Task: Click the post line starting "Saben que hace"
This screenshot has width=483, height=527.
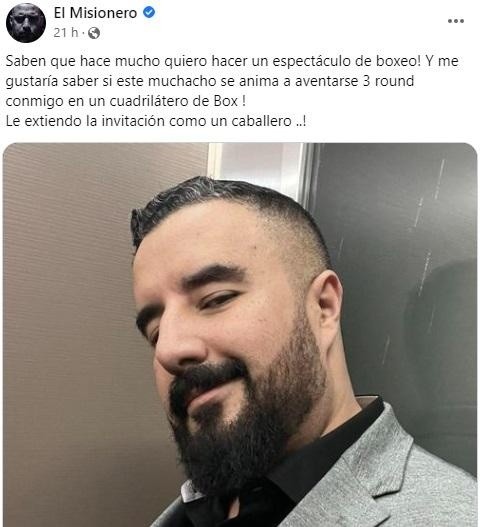Action: tap(232, 61)
